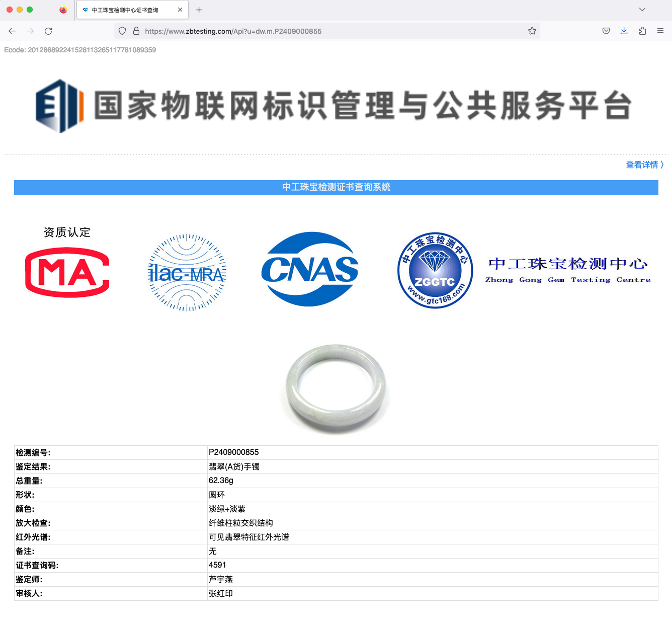
Task: Open the extensions puzzle icon
Action: pyautogui.click(x=642, y=31)
